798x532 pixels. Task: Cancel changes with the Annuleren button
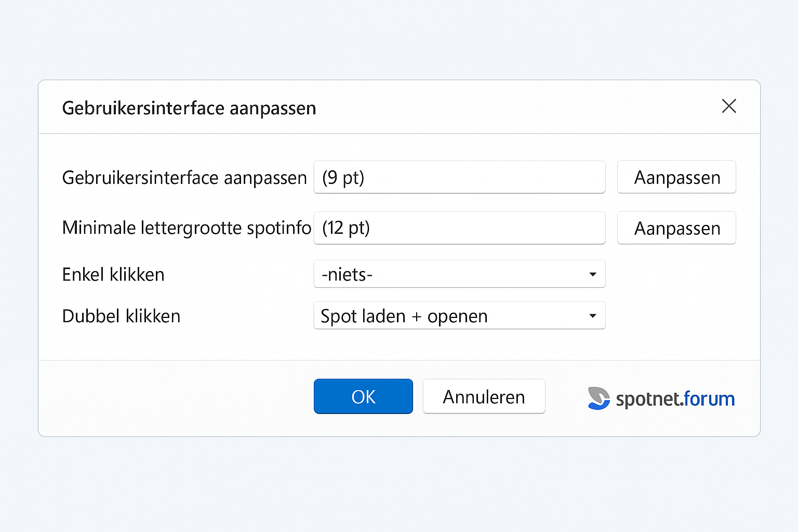coord(484,396)
